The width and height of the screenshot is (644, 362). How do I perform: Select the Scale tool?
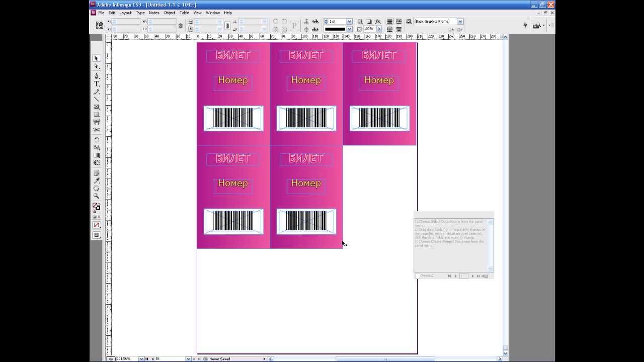(96, 147)
